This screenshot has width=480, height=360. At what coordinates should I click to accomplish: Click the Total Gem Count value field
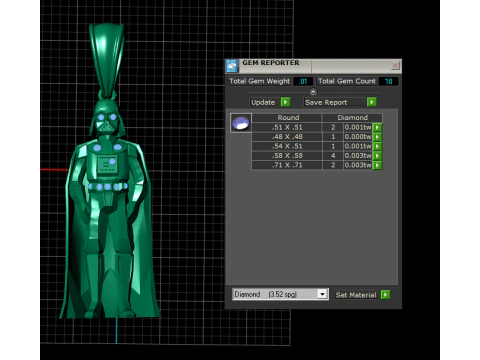(x=389, y=81)
